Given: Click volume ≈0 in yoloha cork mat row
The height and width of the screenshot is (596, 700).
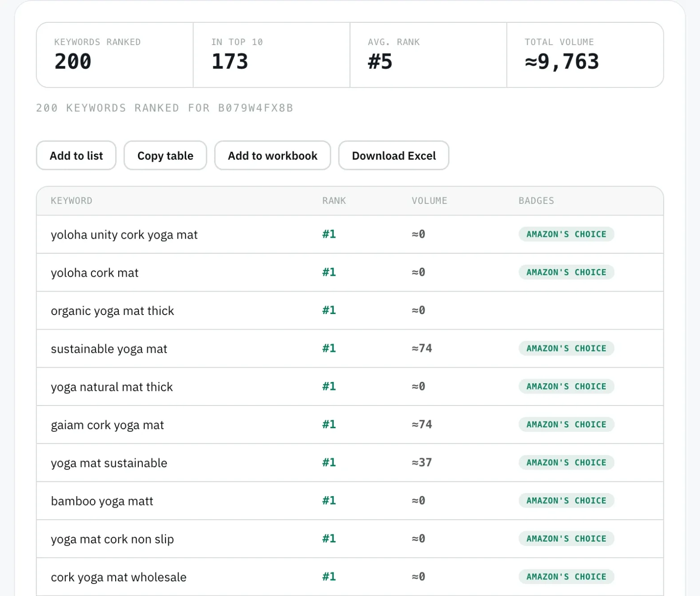Looking at the screenshot, I should click(418, 272).
